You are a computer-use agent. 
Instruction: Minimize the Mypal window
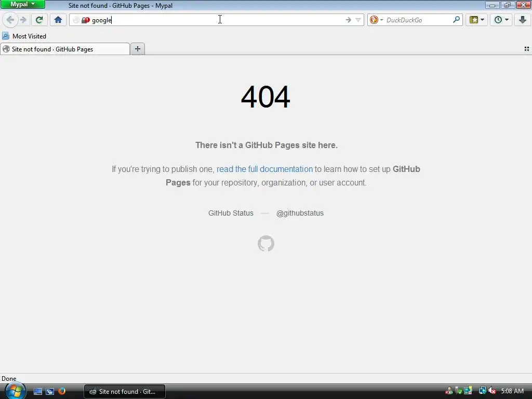coord(492,5)
